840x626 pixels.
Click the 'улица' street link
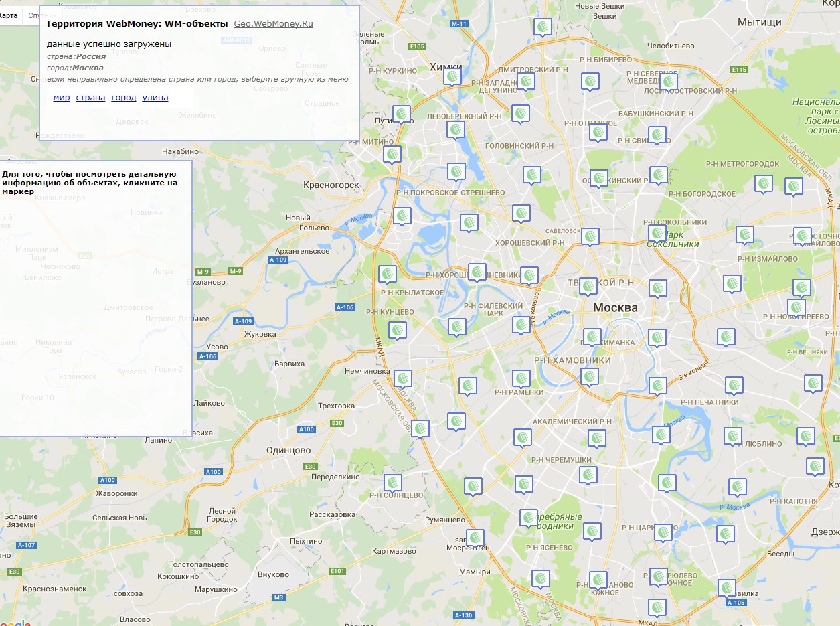[x=155, y=98]
